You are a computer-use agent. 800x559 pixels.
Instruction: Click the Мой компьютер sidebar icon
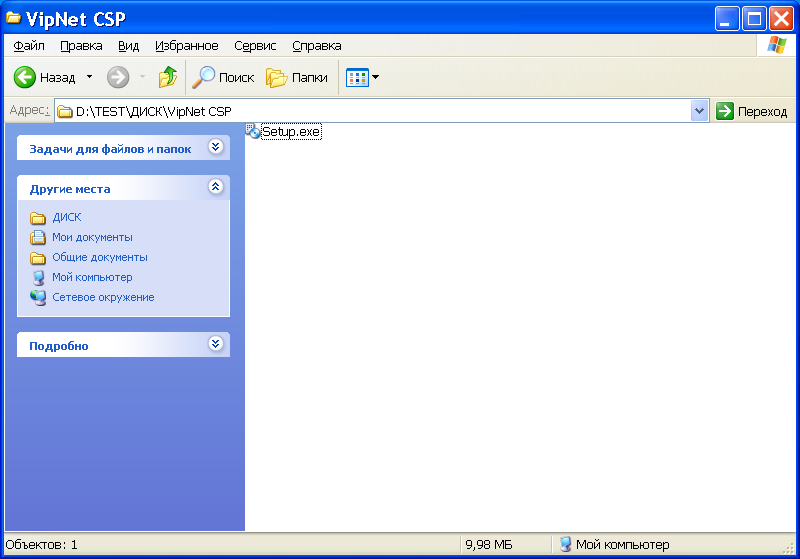click(38, 277)
